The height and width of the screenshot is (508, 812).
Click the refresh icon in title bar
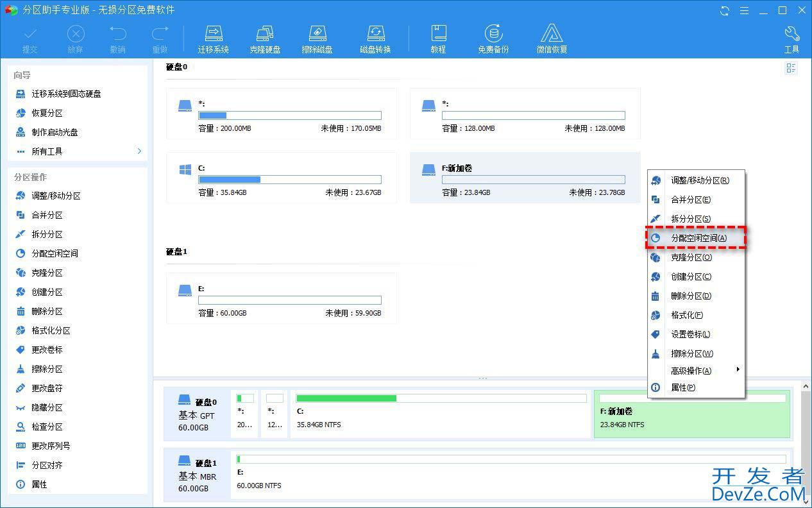[725, 10]
